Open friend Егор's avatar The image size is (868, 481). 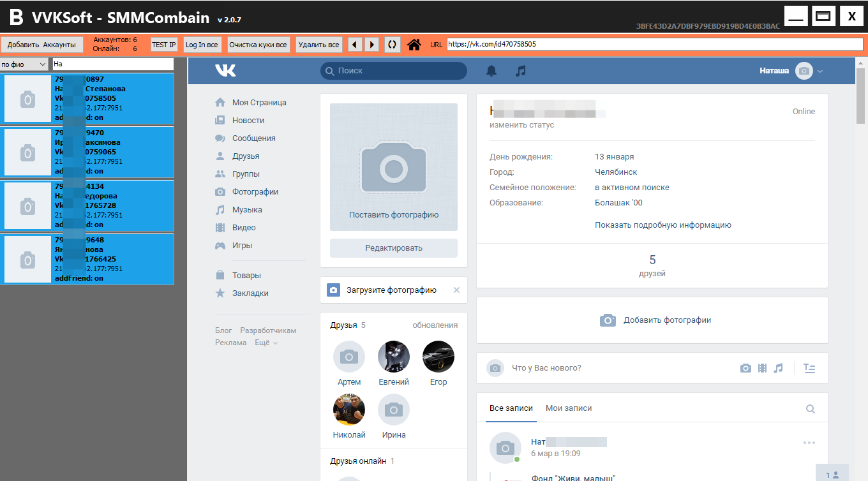(438, 357)
